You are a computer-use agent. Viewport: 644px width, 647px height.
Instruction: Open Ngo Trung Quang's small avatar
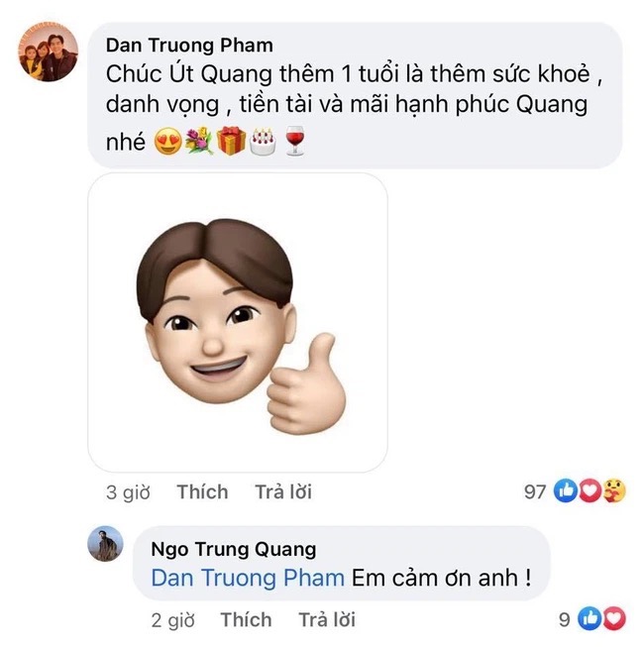(x=106, y=543)
